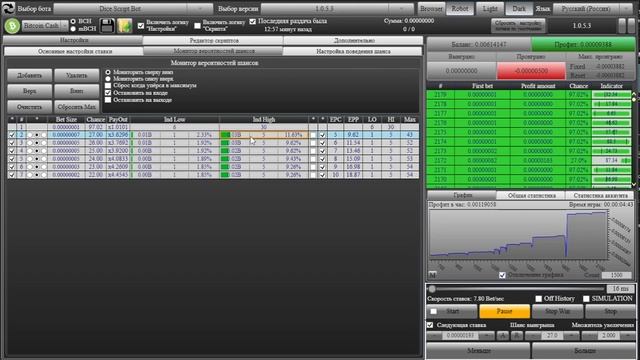The width and height of the screenshot is (640, 360).
Task: Enable the Off History checkbox
Action: point(539,299)
